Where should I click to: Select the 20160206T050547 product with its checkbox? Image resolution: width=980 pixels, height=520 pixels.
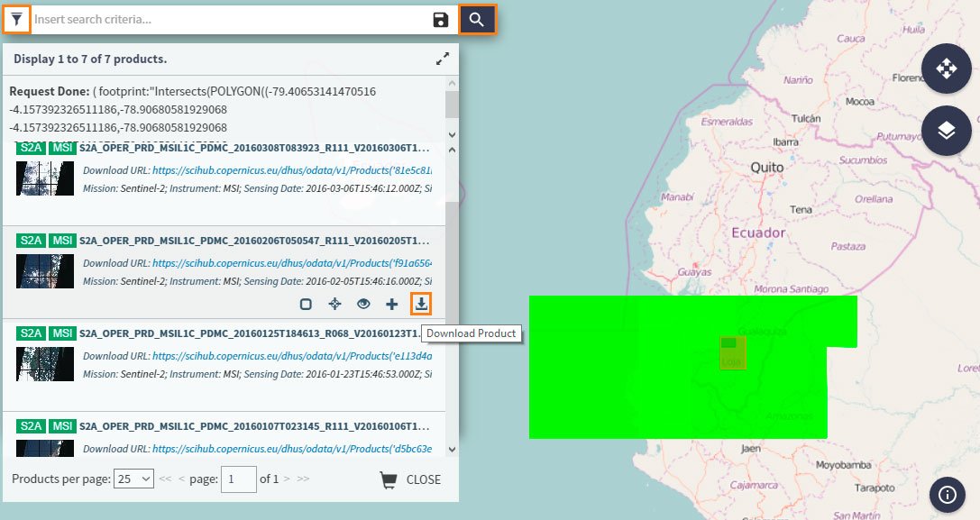click(x=306, y=305)
